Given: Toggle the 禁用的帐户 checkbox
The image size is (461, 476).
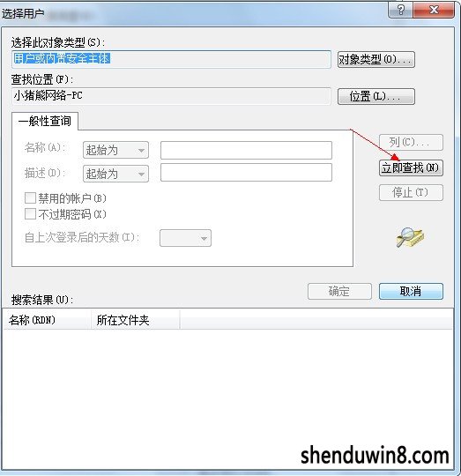Looking at the screenshot, I should pyautogui.click(x=30, y=198).
